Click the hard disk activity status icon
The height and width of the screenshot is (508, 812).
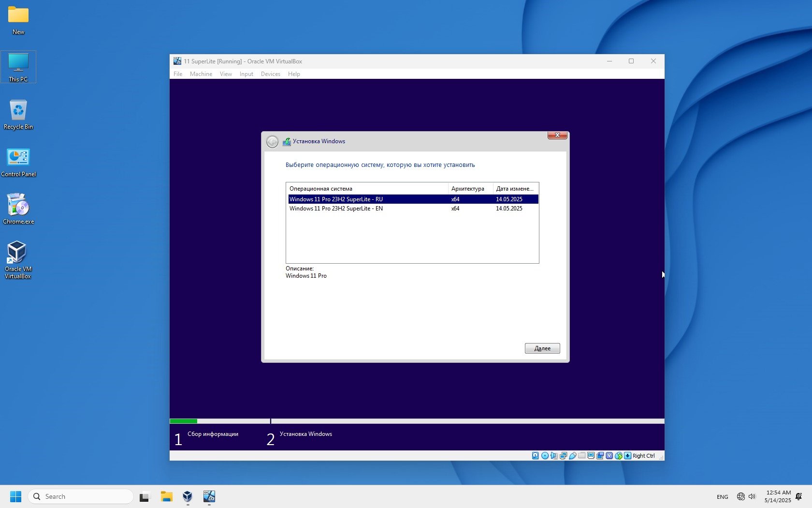pos(535,456)
